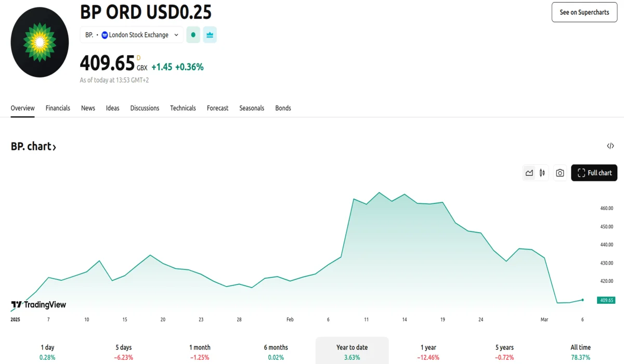Open the embed code icon
Image resolution: width=624 pixels, height=364 pixels.
(610, 146)
